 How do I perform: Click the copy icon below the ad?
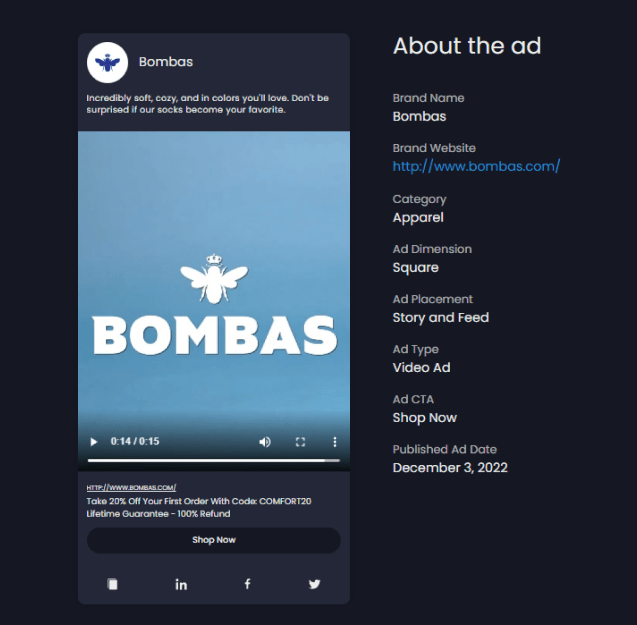113,584
